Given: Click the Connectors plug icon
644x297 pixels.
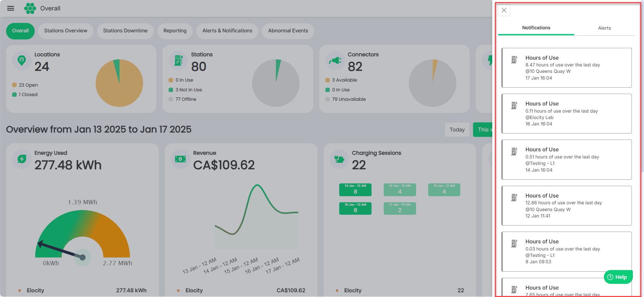Looking at the screenshot, I should click(335, 61).
